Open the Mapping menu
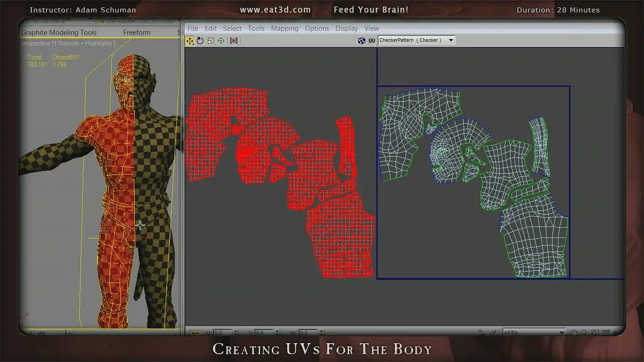The image size is (644, 362). [x=285, y=28]
